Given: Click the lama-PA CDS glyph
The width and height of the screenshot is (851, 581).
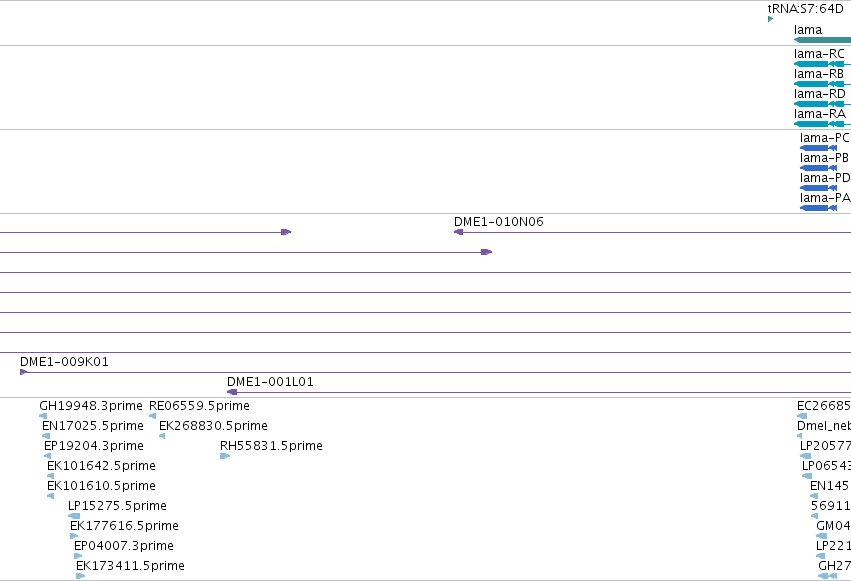Looking at the screenshot, I should (x=818, y=208).
